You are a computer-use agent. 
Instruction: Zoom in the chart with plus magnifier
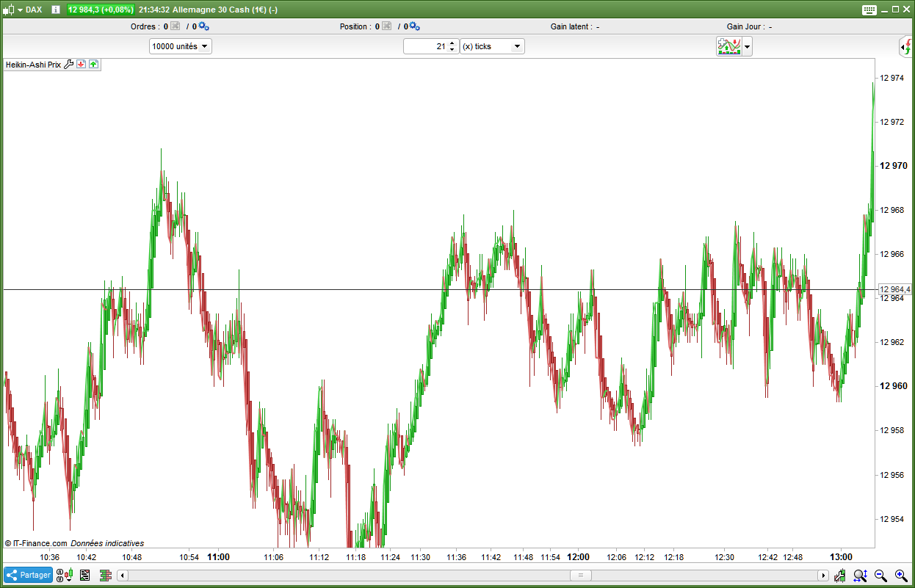coord(901,576)
